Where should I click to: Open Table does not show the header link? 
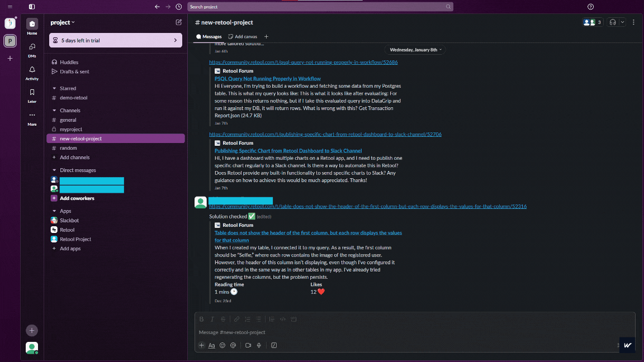pyautogui.click(x=308, y=236)
